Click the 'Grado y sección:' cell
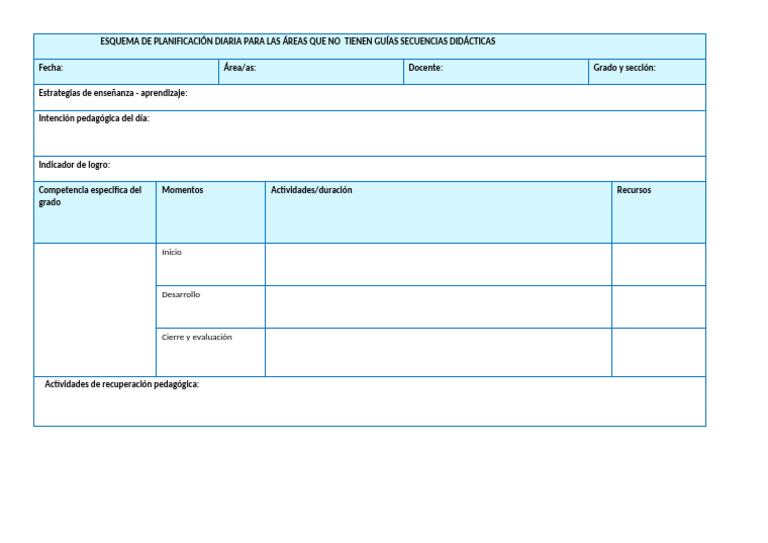The image size is (768, 543). point(647,72)
